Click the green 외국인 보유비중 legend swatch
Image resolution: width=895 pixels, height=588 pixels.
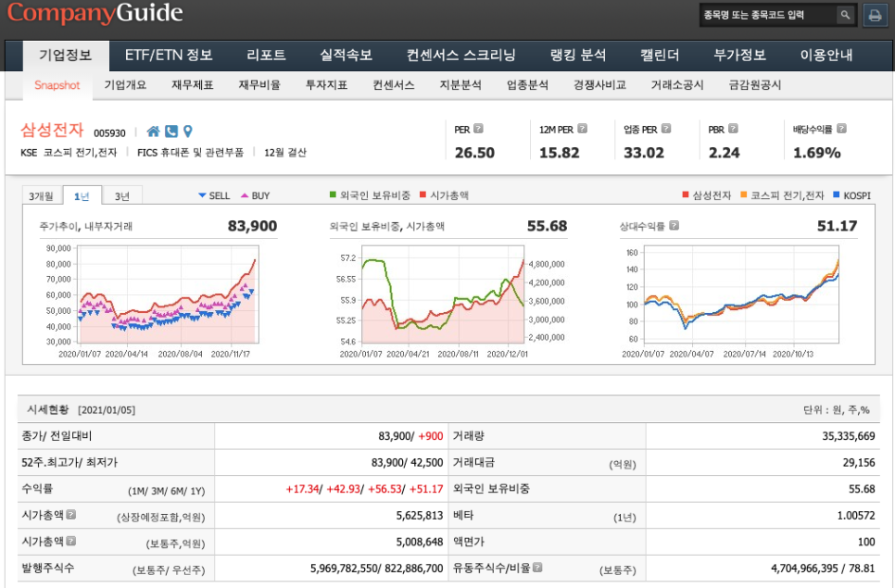click(x=333, y=195)
